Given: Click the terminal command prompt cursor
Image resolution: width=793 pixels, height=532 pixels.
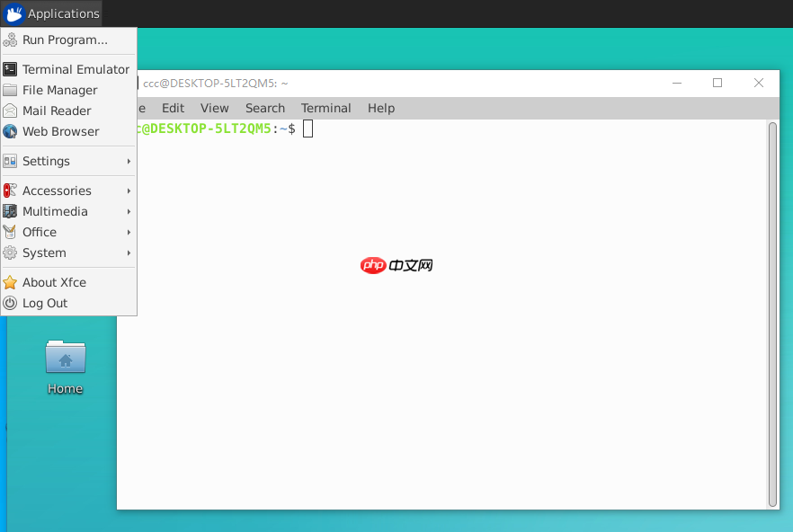Looking at the screenshot, I should [x=307, y=129].
